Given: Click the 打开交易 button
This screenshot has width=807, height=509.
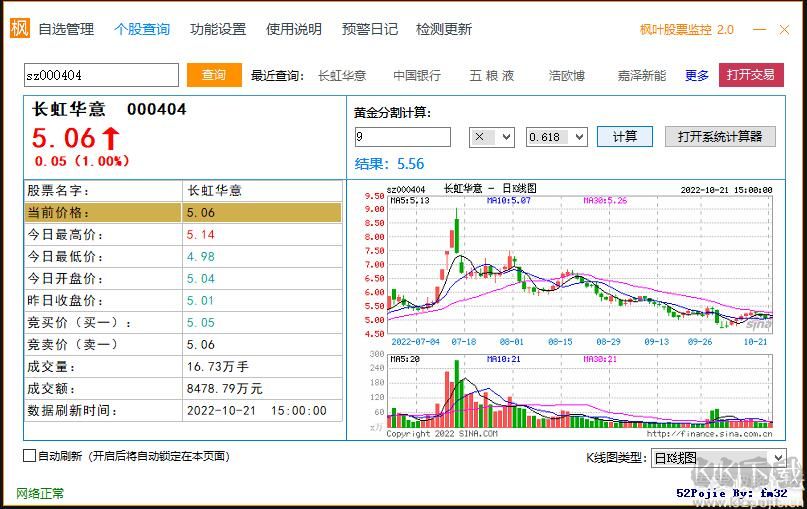Looking at the screenshot, I should pyautogui.click(x=751, y=75).
